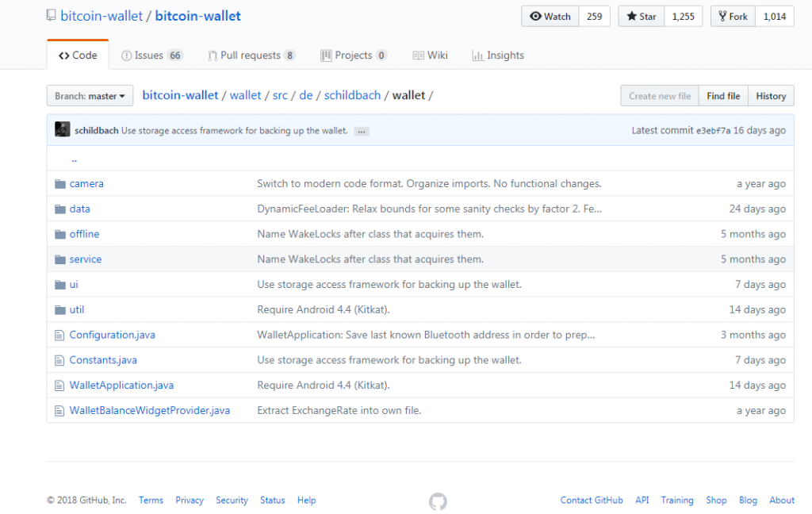Click the camera folder icon

pos(60,184)
